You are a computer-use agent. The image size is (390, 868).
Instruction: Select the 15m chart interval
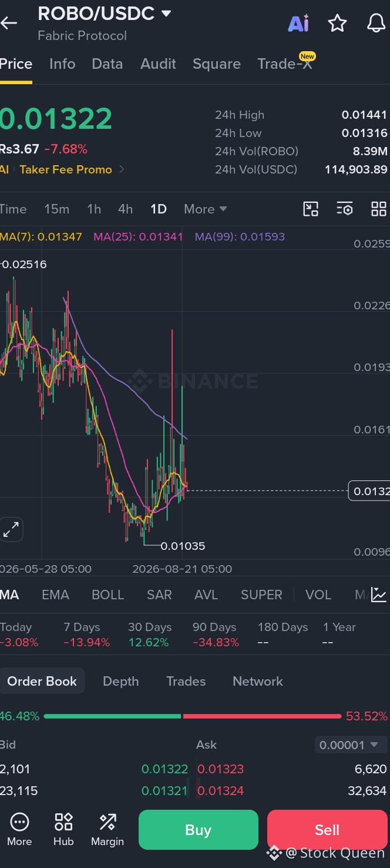point(56,209)
